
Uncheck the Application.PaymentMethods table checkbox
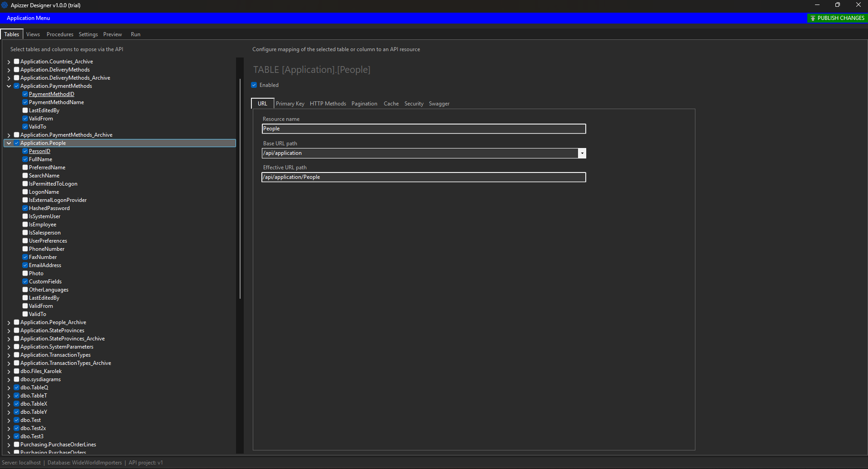tap(16, 86)
